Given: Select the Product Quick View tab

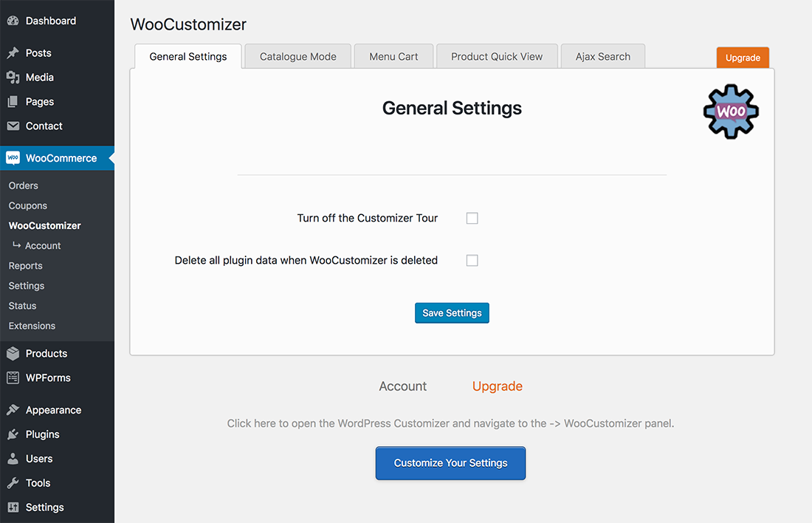Looking at the screenshot, I should [497, 57].
